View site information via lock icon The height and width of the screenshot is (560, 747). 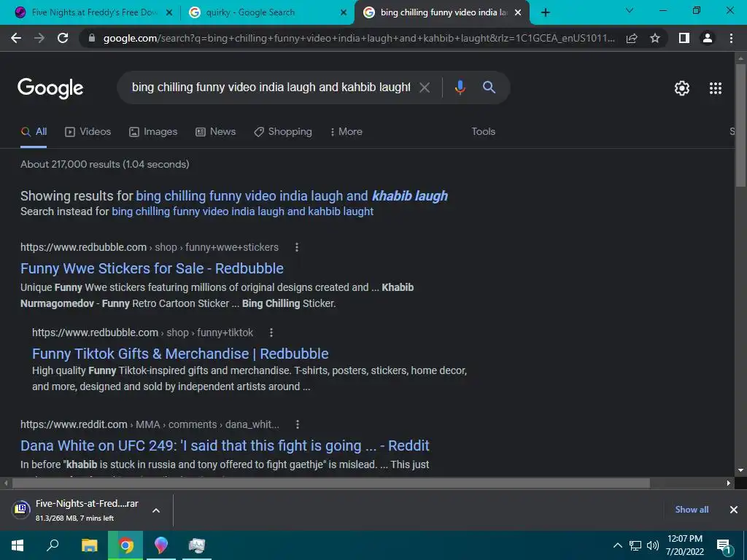click(x=92, y=38)
